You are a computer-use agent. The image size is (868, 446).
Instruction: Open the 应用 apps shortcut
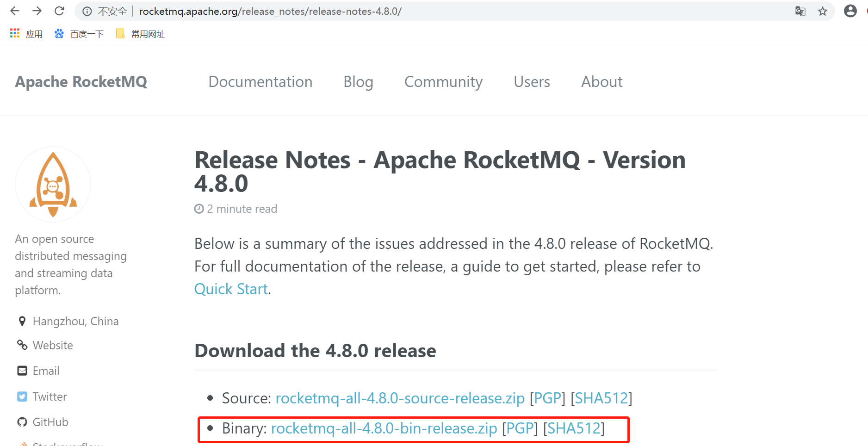pos(26,33)
